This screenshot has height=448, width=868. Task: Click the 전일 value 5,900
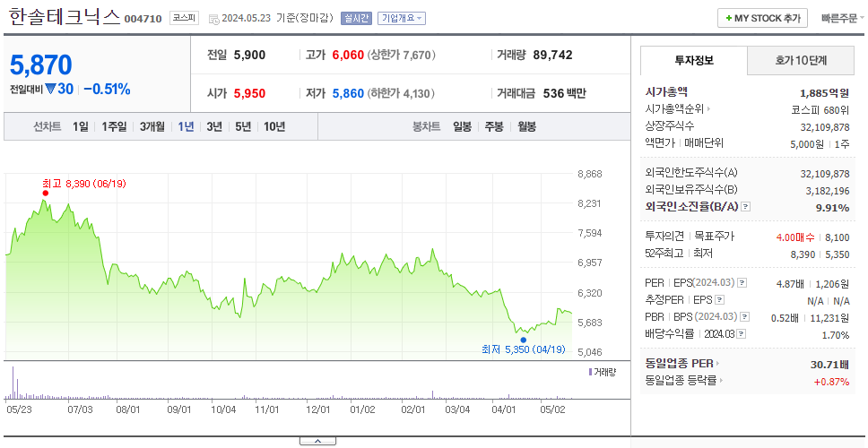coord(249,55)
